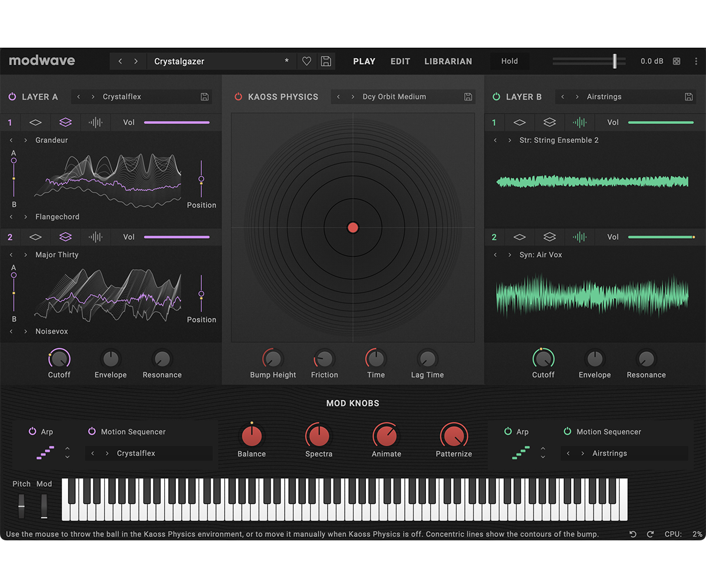Image resolution: width=706 pixels, height=588 pixels.
Task: Save performance using the top bar disk icon
Action: pos(326,61)
